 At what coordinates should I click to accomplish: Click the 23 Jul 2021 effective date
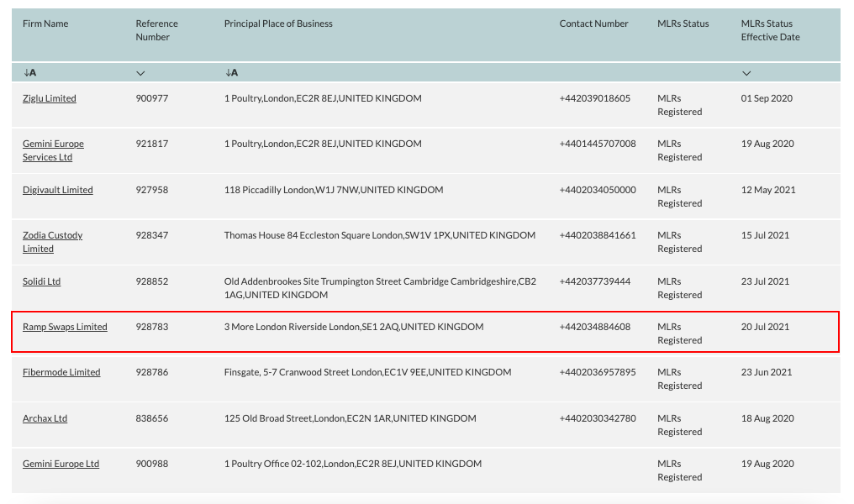coord(765,281)
